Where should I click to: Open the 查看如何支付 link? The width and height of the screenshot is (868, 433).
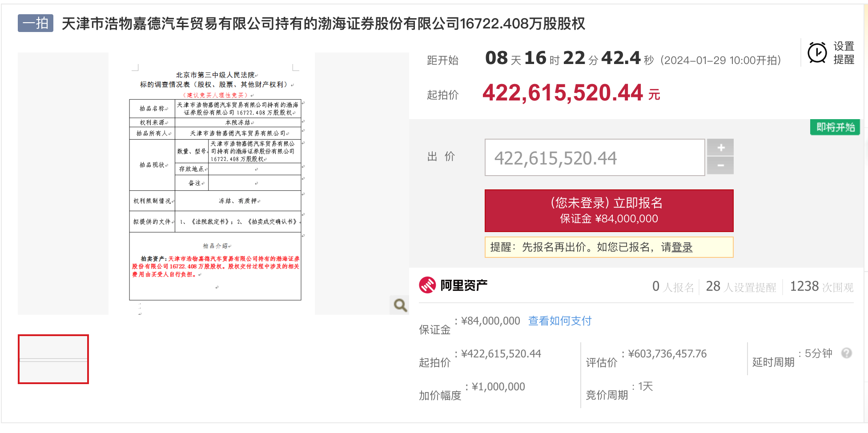pyautogui.click(x=560, y=321)
